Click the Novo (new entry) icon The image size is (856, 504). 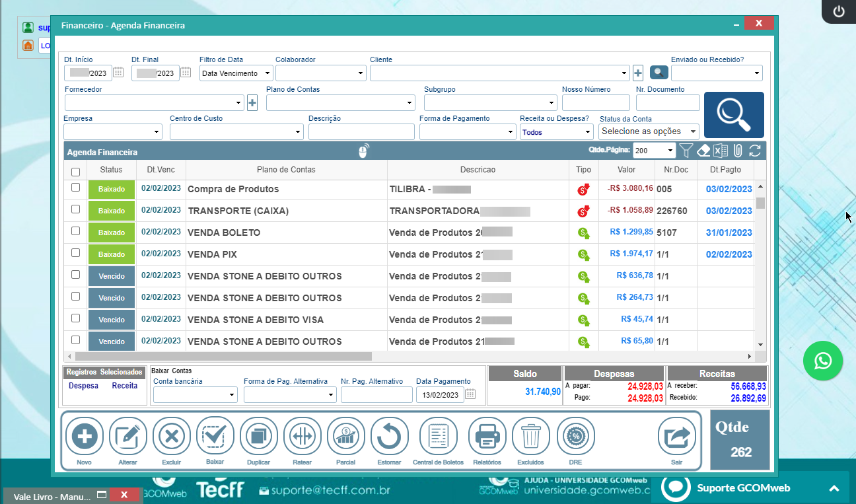[x=84, y=436]
